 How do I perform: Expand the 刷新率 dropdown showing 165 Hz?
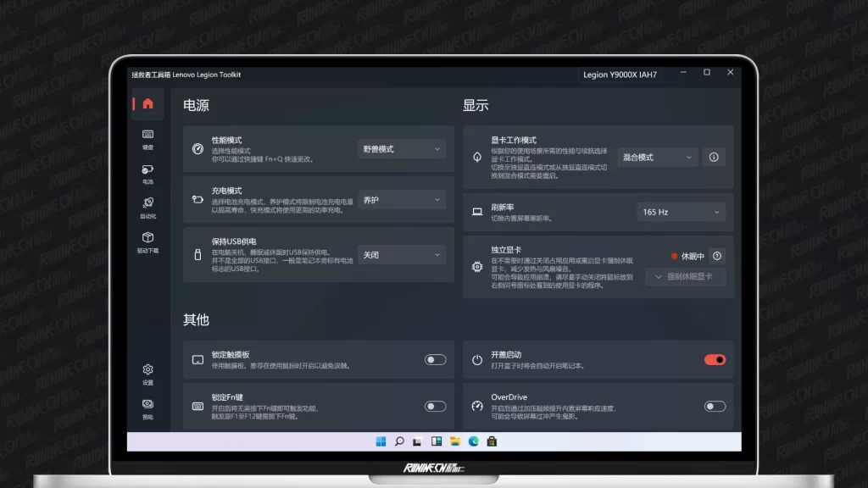tap(682, 212)
